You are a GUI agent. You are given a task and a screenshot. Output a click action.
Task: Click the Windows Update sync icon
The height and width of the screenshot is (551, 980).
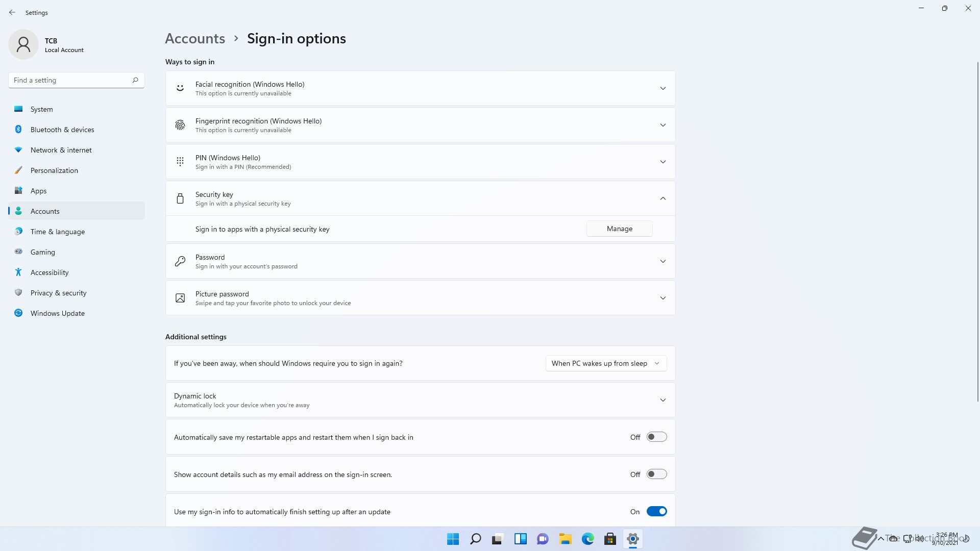[x=18, y=313]
